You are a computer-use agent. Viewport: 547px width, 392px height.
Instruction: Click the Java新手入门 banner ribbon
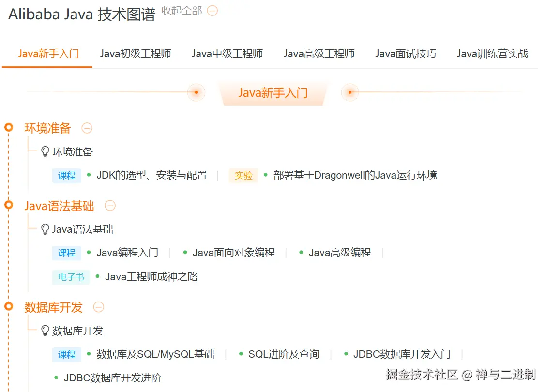coord(273,92)
